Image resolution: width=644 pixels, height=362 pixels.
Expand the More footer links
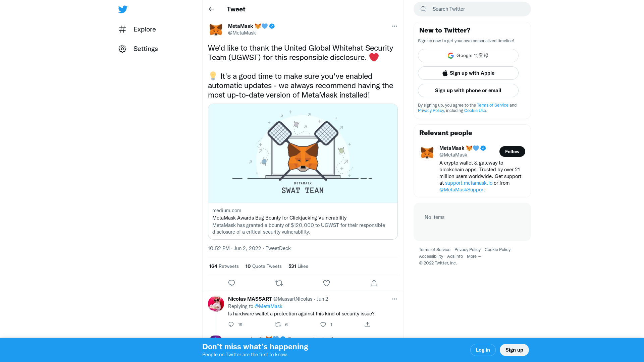click(474, 256)
